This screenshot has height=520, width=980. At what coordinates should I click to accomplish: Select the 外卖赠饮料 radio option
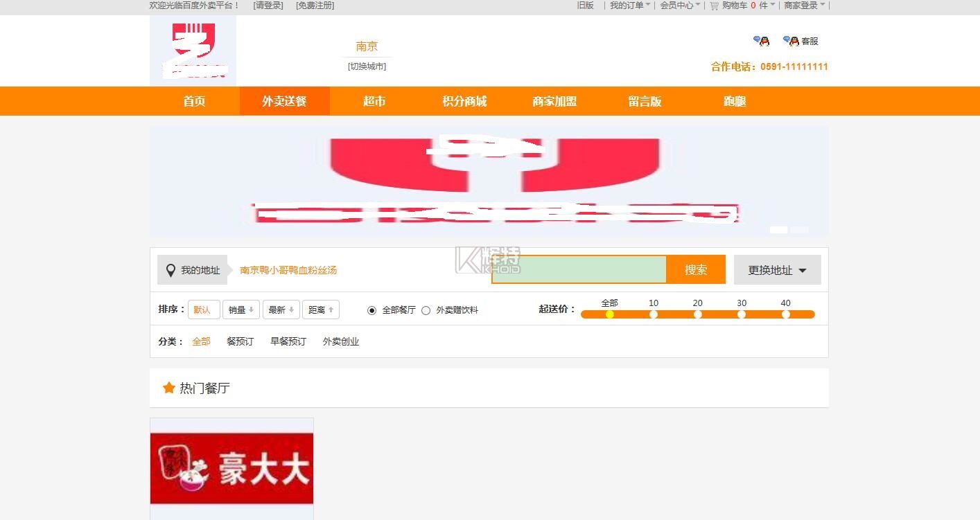click(x=426, y=310)
